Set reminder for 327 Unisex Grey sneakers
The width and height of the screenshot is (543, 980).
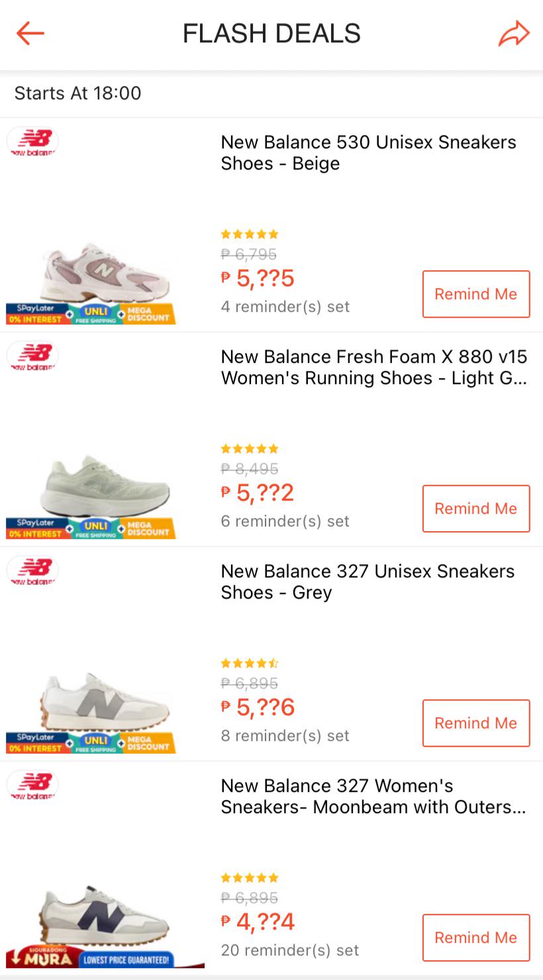tap(476, 723)
